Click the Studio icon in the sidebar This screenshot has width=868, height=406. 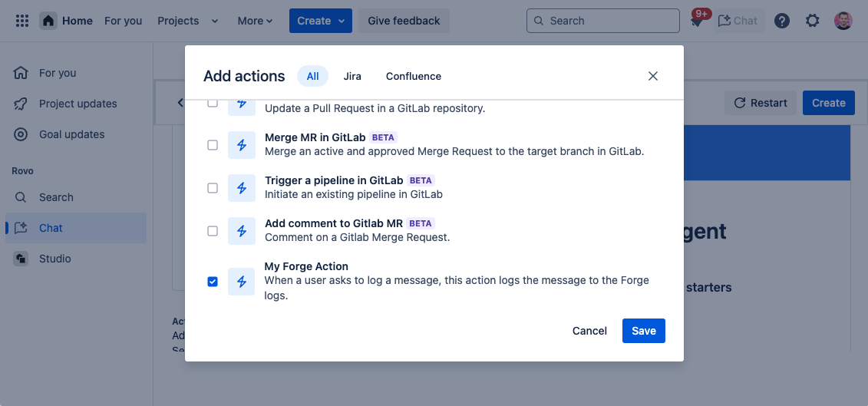click(x=21, y=259)
